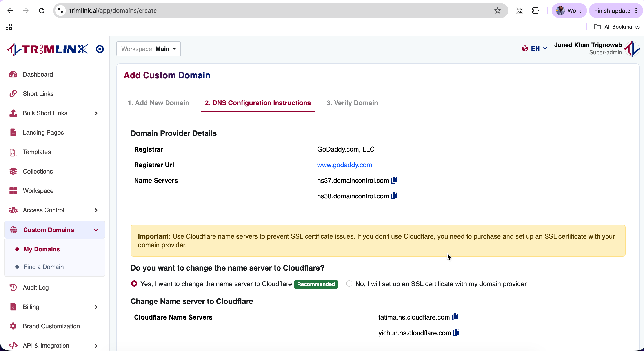Expand the Access Control submenu arrow
Screen dimensions: 644x351
point(96,210)
